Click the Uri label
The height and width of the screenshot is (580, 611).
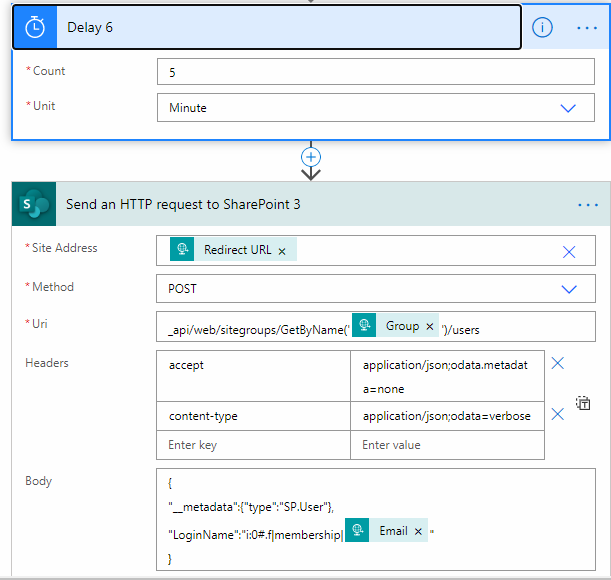point(40,324)
